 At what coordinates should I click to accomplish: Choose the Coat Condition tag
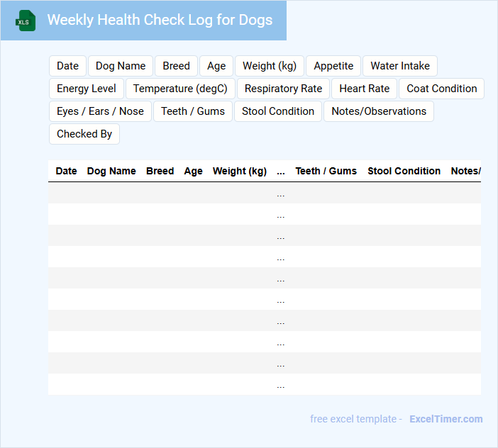pyautogui.click(x=442, y=89)
